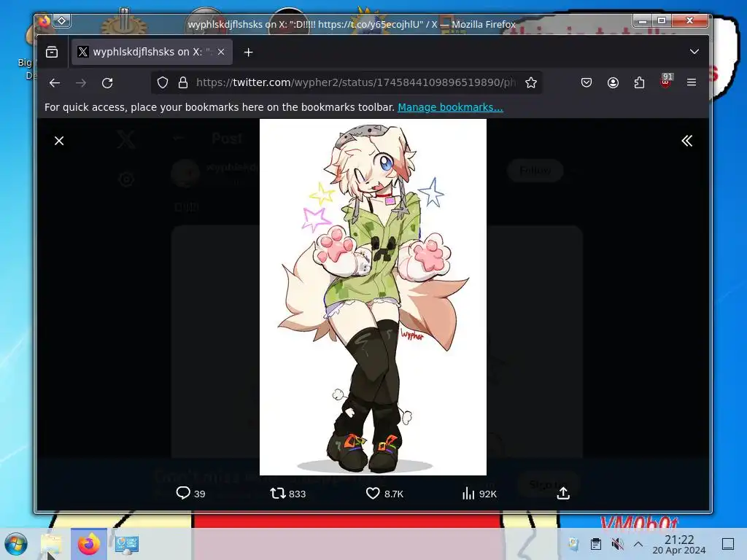Bookmark this page with the star icon
747x560 pixels.
pyautogui.click(x=531, y=82)
